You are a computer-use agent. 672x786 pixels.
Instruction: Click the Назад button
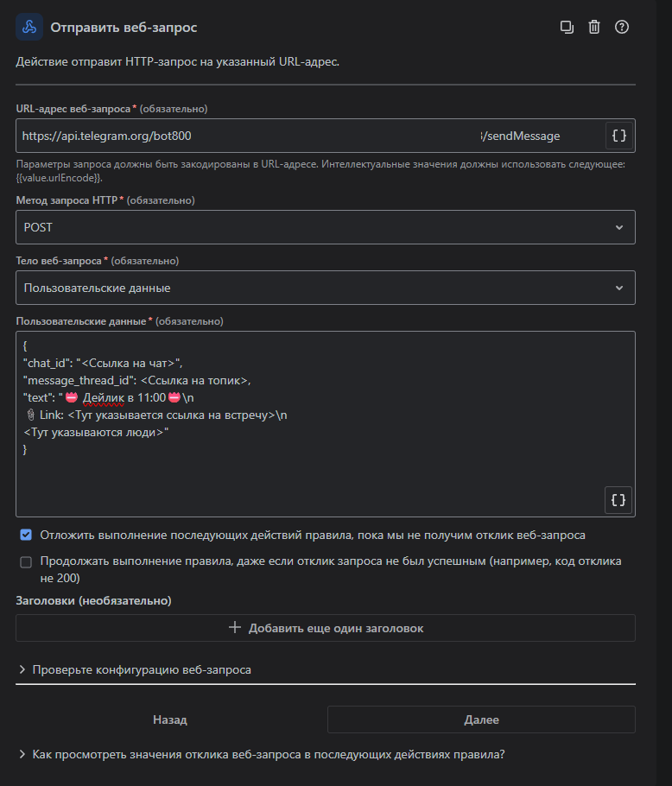click(170, 719)
